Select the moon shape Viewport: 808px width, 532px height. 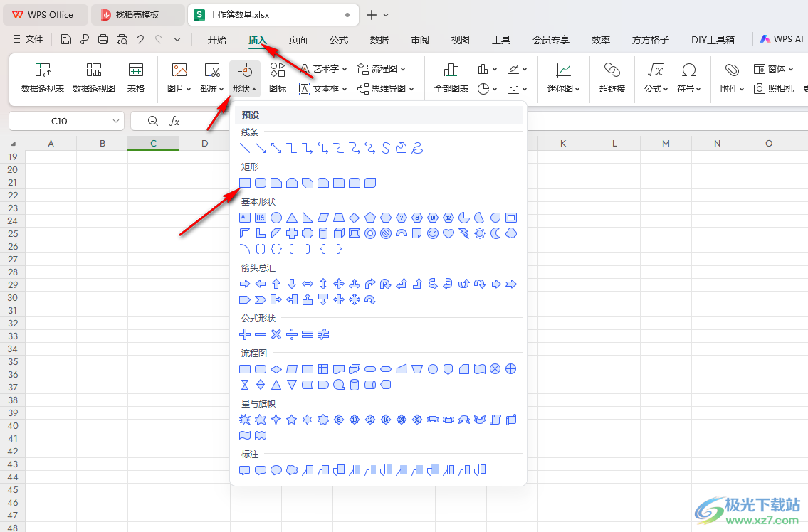point(495,233)
